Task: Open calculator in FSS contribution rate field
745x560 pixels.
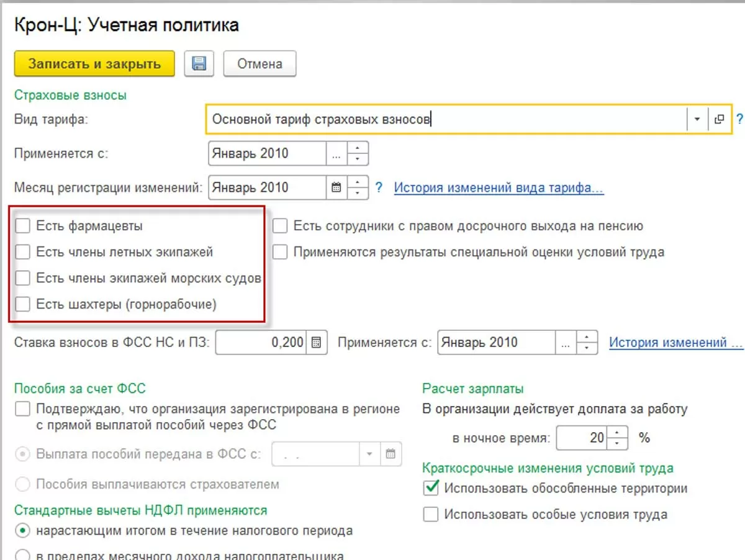Action: tap(316, 342)
